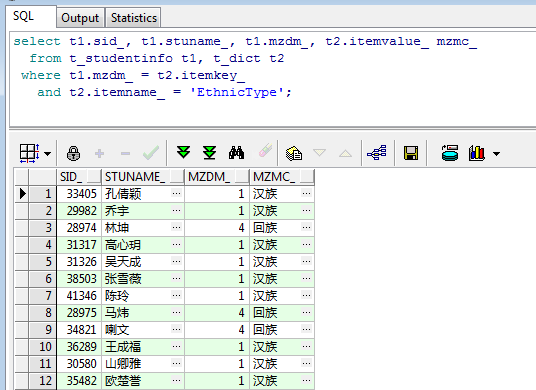Click cell with SID 36289
The width and height of the screenshot is (536, 390).
click(x=79, y=347)
